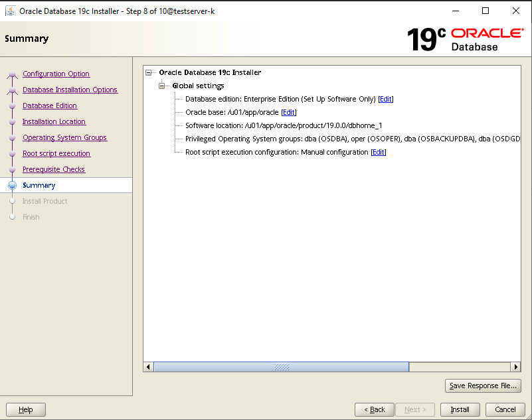
Task: Click the horizontal scrollbar thumb
Action: click(x=282, y=367)
